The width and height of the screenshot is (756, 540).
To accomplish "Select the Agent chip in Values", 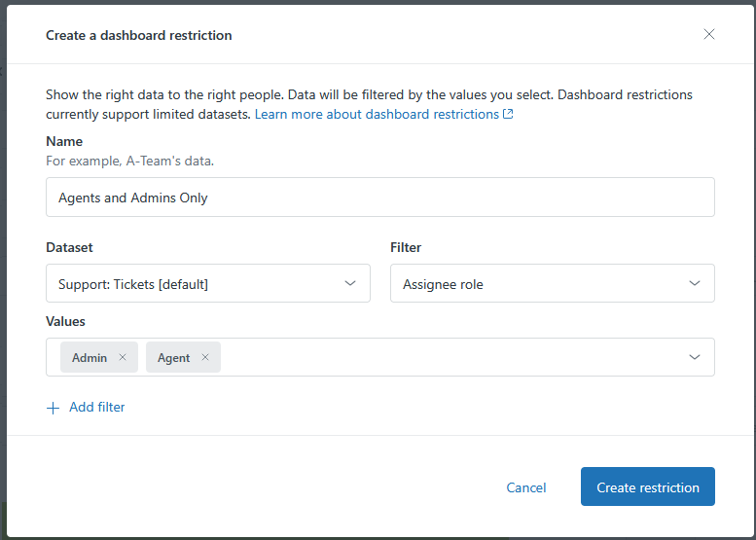I will click(x=174, y=357).
